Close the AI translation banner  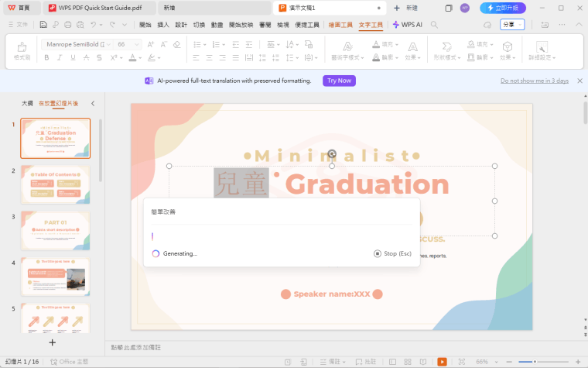click(579, 81)
